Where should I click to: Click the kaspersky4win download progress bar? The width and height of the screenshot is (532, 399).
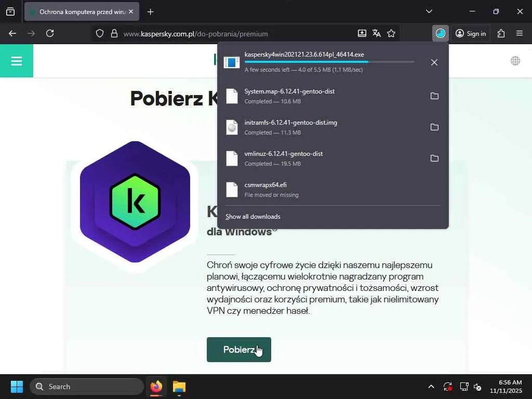pyautogui.click(x=329, y=62)
